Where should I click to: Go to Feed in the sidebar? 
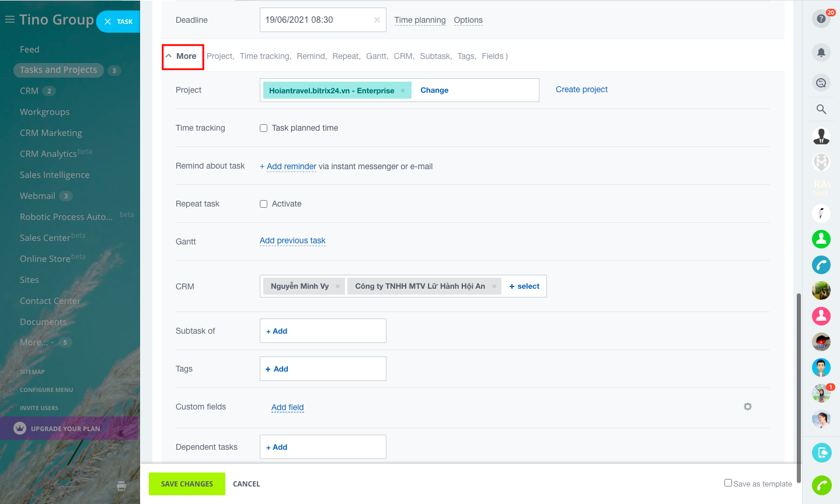[29, 50]
